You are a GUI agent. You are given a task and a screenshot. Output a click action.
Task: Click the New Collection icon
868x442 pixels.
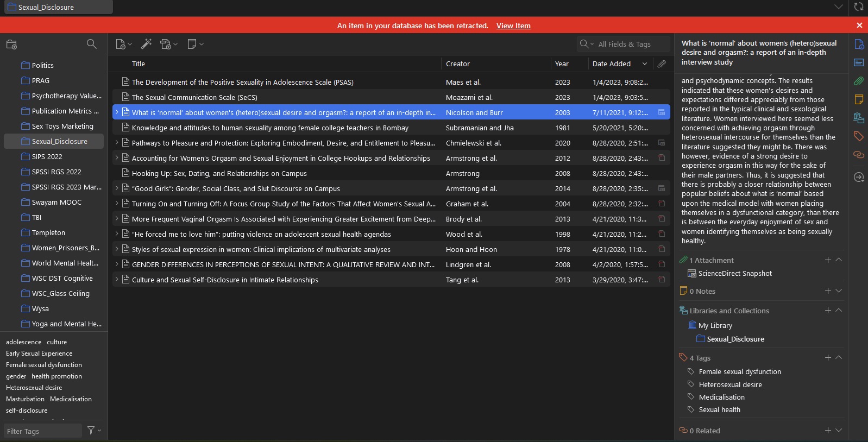point(12,45)
